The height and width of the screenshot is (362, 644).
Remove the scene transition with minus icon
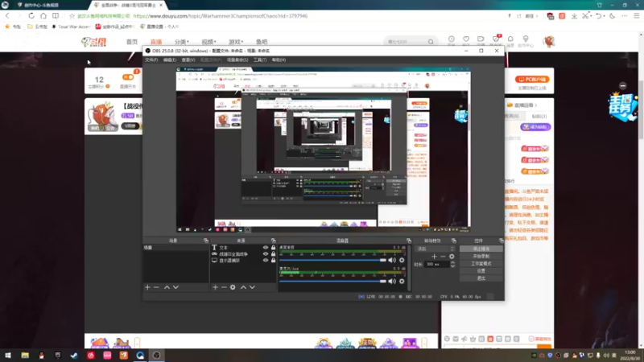(x=443, y=257)
